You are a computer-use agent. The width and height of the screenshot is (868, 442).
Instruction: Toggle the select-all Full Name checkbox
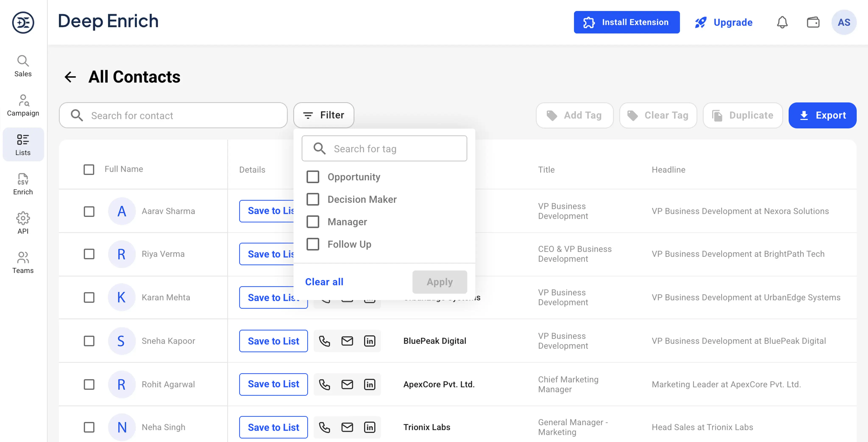click(x=89, y=170)
